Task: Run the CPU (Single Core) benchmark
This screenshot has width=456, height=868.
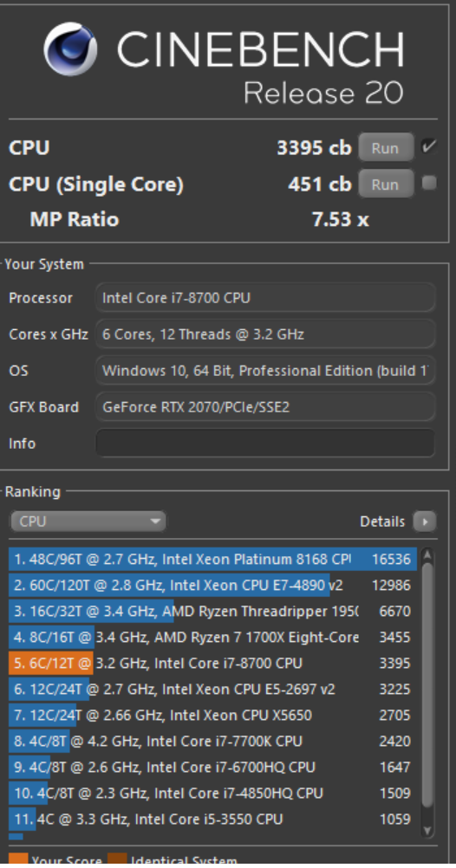Action: (386, 185)
